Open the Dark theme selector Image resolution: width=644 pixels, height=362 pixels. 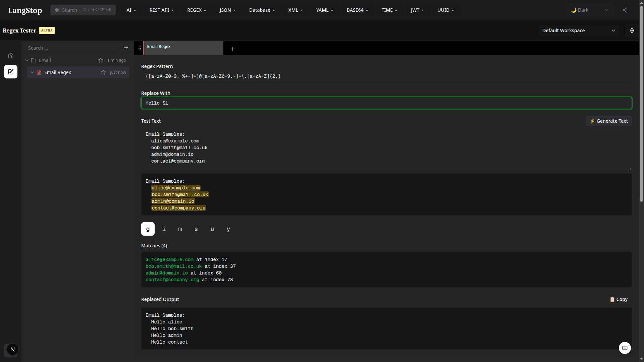pyautogui.click(x=590, y=10)
